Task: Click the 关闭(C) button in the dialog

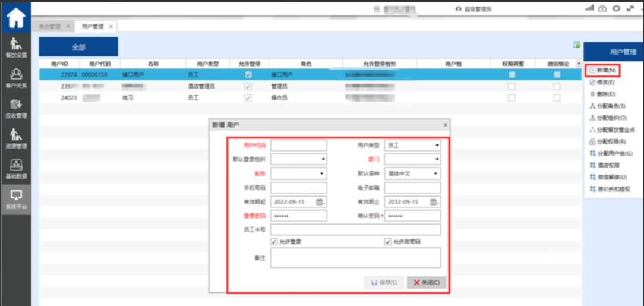Action: [x=426, y=283]
